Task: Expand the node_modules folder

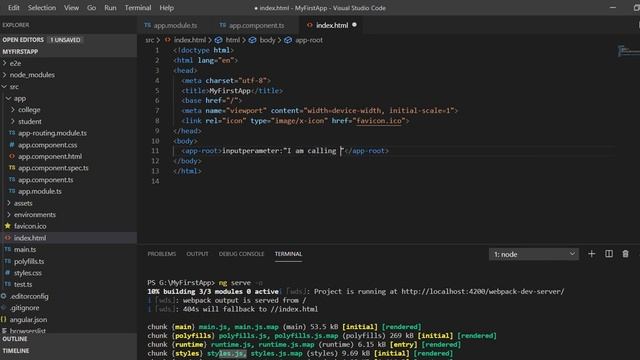Action: tap(32, 75)
